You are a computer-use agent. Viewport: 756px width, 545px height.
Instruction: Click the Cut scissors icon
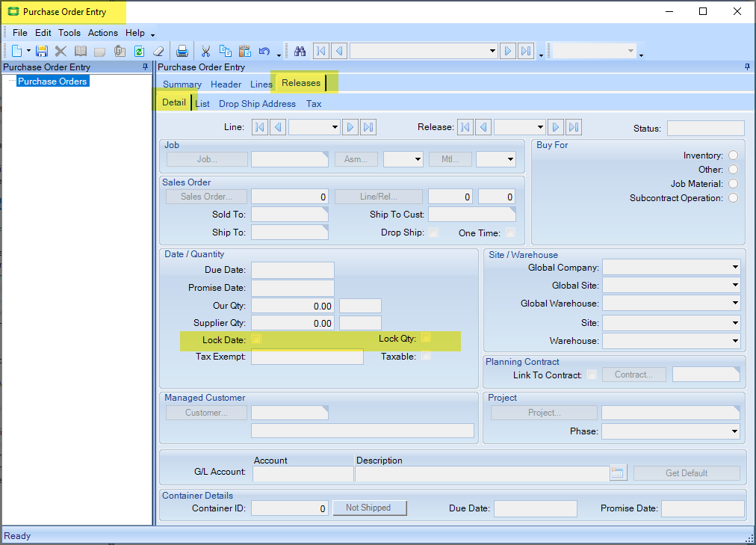205,51
